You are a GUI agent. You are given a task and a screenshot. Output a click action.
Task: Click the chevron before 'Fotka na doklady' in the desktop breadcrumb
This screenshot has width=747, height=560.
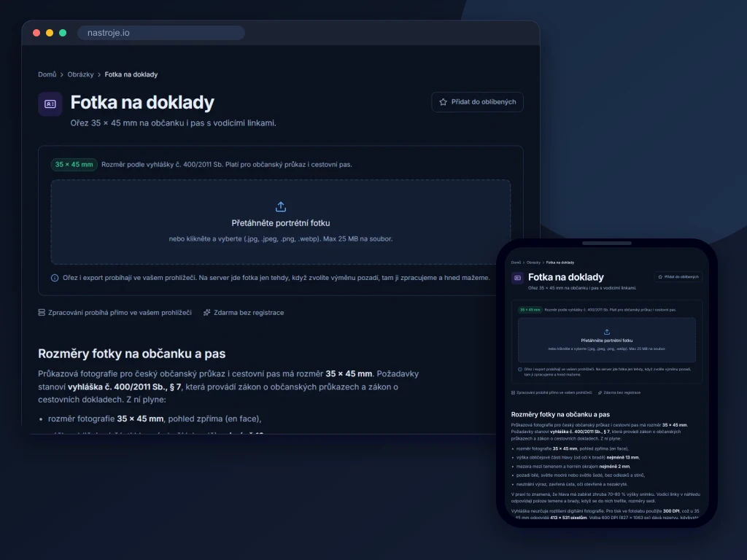99,75
